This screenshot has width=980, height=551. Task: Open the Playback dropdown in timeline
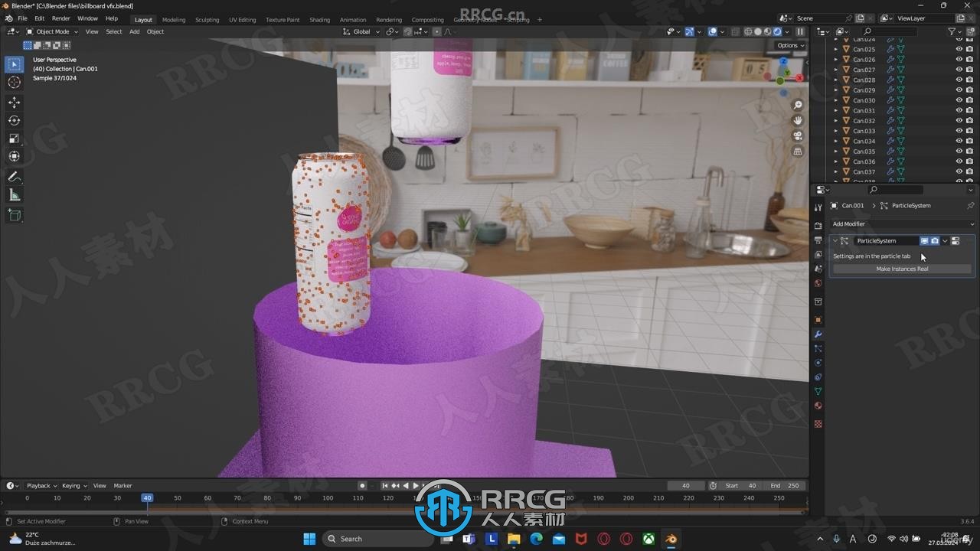(41, 486)
